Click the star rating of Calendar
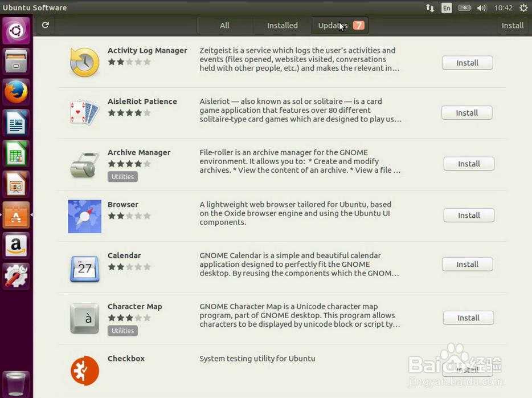Screen dimensions: 532x398 pos(129,267)
